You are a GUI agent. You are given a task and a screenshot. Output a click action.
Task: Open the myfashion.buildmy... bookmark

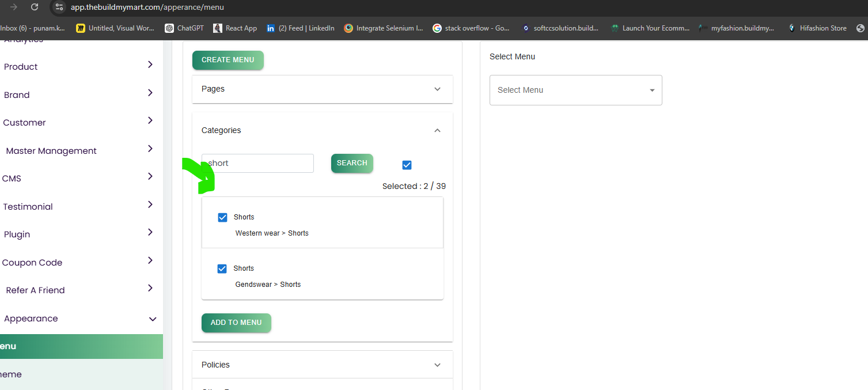736,28
